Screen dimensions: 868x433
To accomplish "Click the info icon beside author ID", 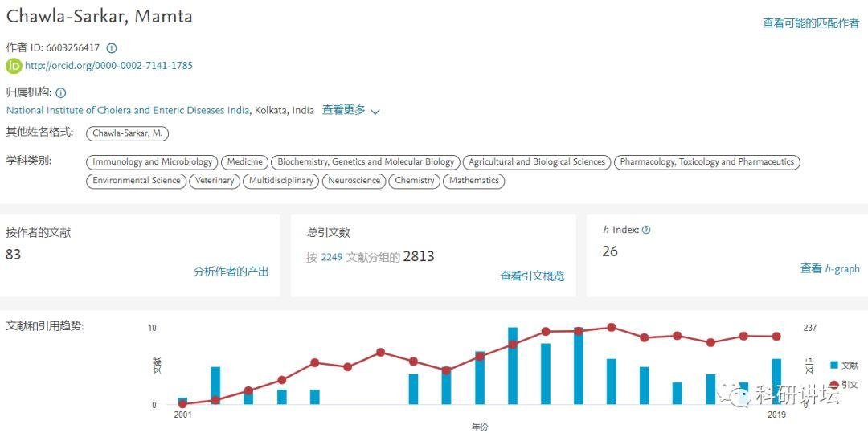I will pos(112,48).
